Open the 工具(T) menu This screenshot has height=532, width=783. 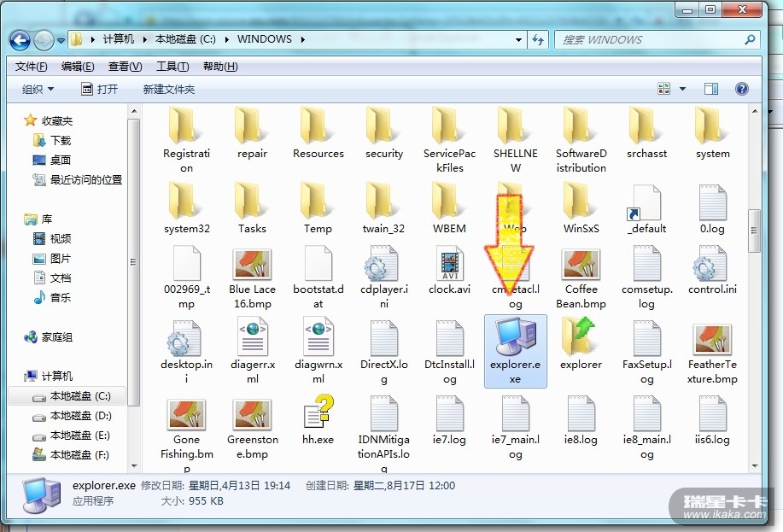point(172,67)
